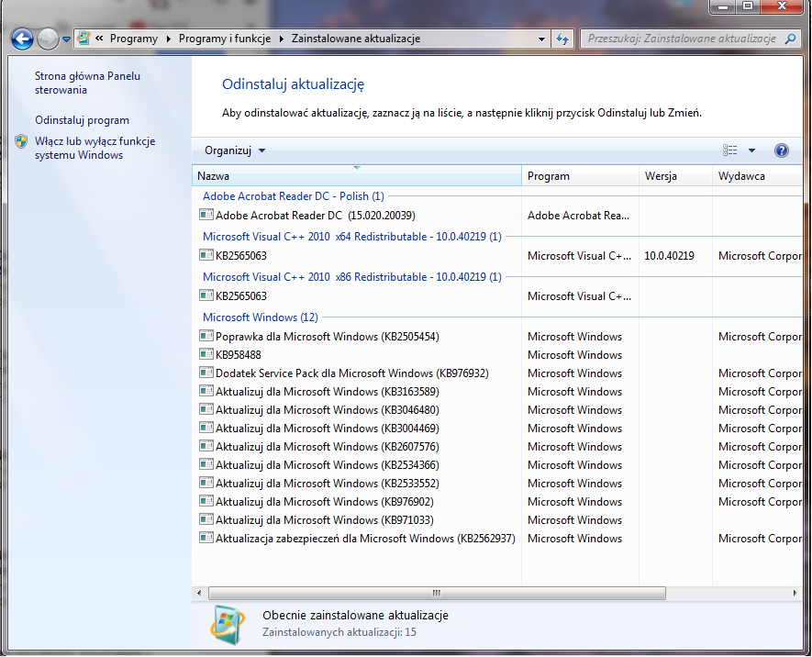Click the Programy i funkcje breadcrumb

pyautogui.click(x=224, y=39)
